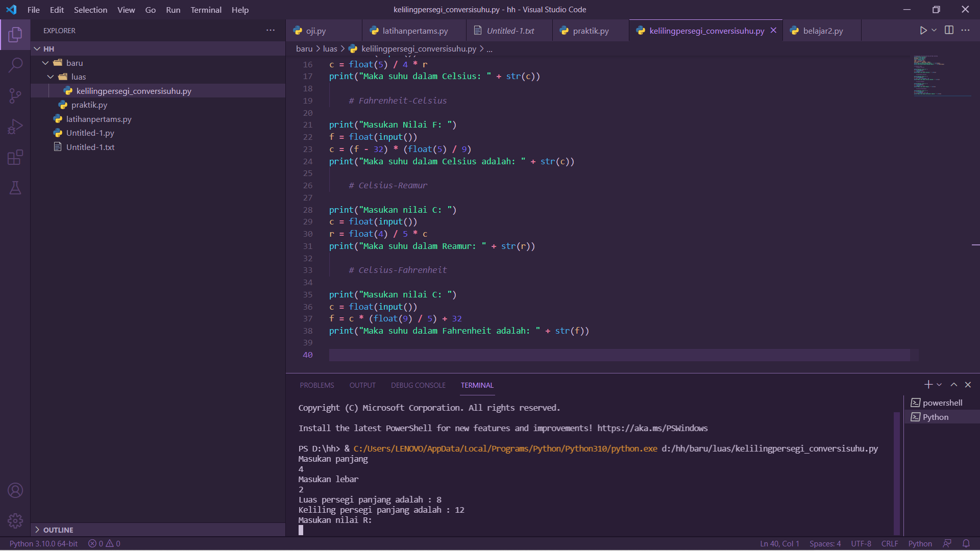Screen dimensions: 980x551
Task: Collapse the baru folder
Action: tap(158, 63)
